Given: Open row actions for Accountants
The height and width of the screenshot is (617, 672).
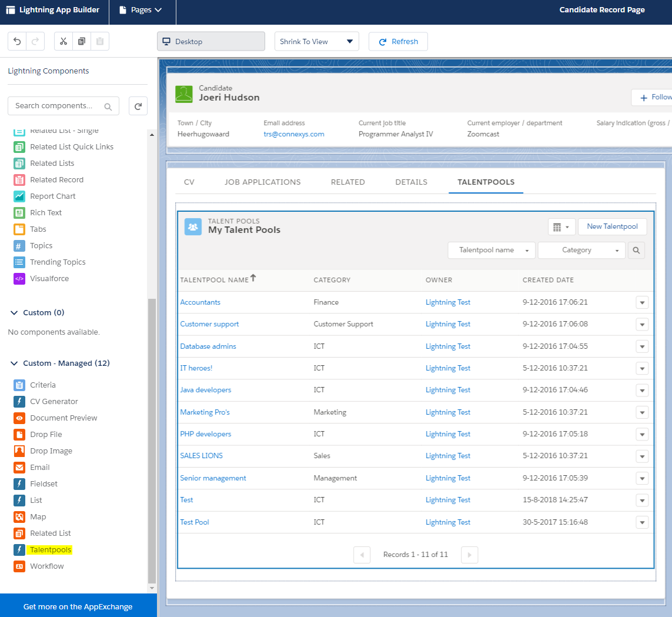Looking at the screenshot, I should coord(642,302).
